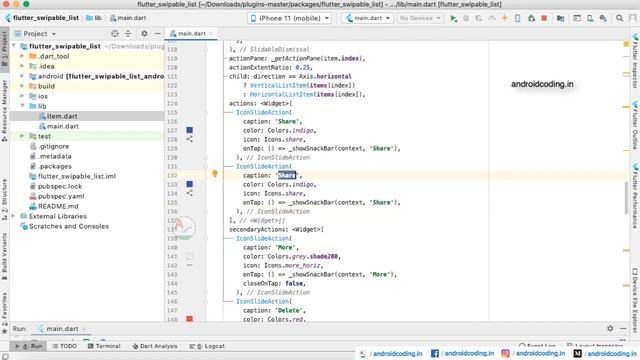This screenshot has width=640, height=360.
Task: Hide the Project panel with minus icon
Action: tap(157, 33)
